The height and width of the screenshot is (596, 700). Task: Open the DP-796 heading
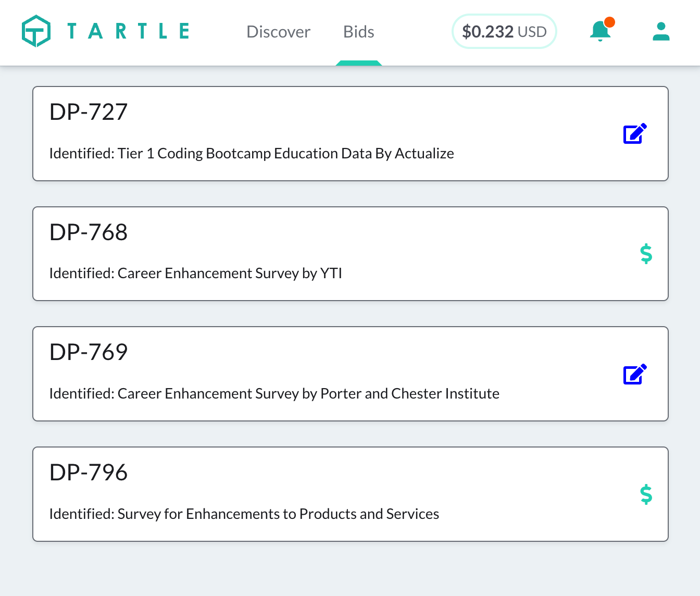point(89,473)
